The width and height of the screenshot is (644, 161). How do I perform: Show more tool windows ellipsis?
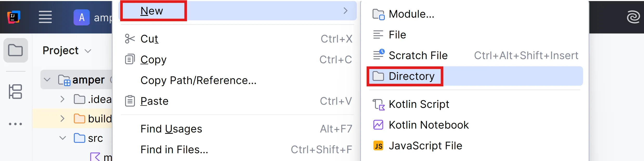tap(16, 124)
